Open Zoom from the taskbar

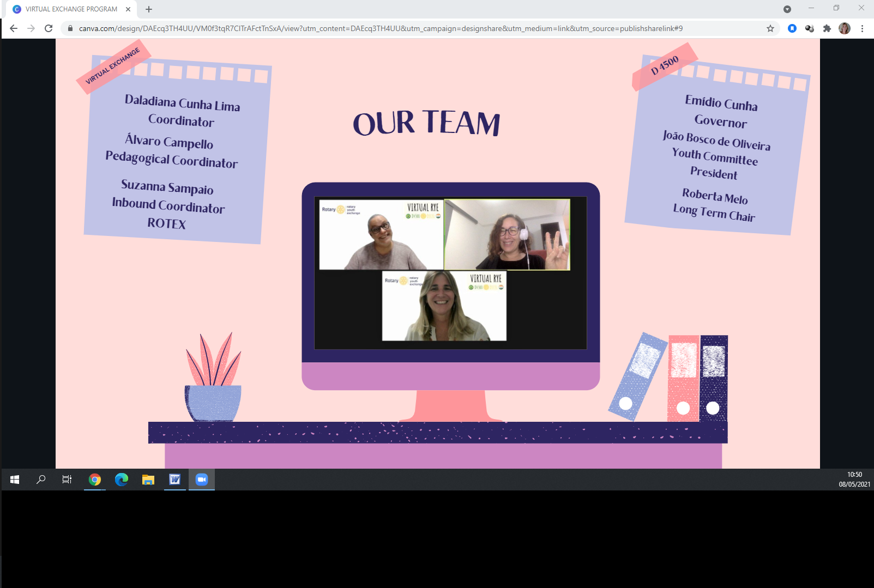202,480
